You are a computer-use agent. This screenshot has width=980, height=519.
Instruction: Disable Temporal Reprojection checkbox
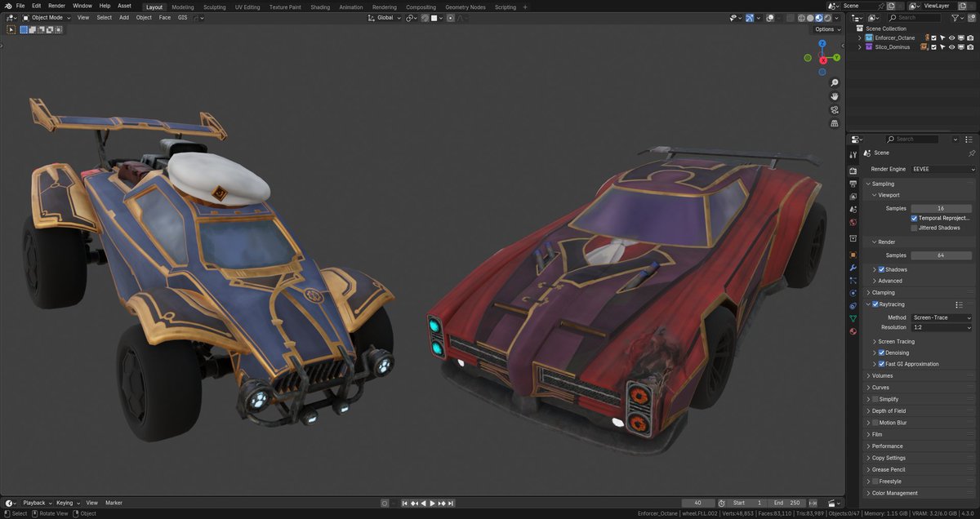pos(914,219)
